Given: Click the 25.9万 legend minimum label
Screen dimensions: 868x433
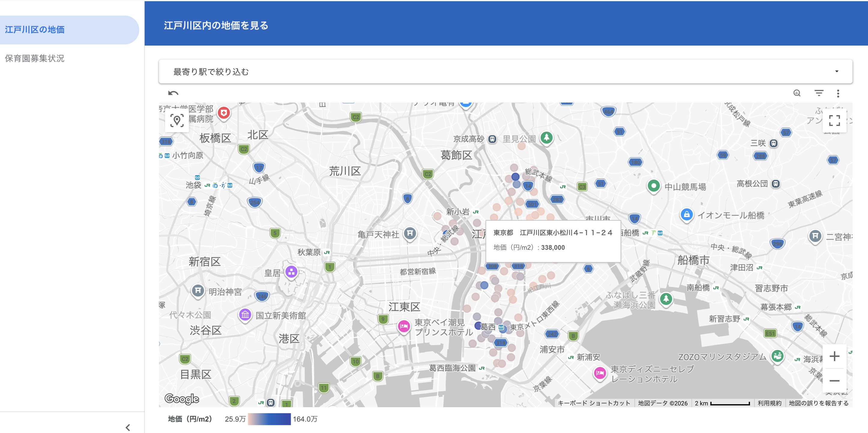Looking at the screenshot, I should pyautogui.click(x=235, y=419).
